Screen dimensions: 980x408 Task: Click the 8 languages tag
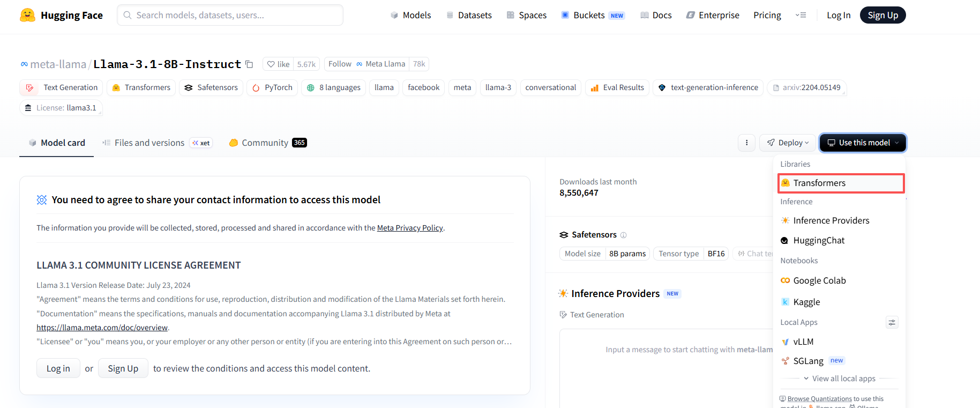(333, 87)
